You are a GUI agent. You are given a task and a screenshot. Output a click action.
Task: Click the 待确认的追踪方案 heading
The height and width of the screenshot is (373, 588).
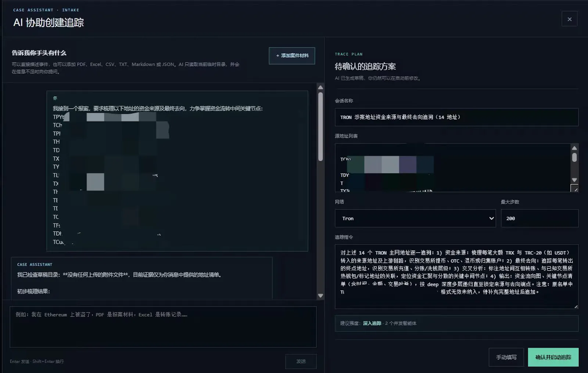click(x=365, y=67)
